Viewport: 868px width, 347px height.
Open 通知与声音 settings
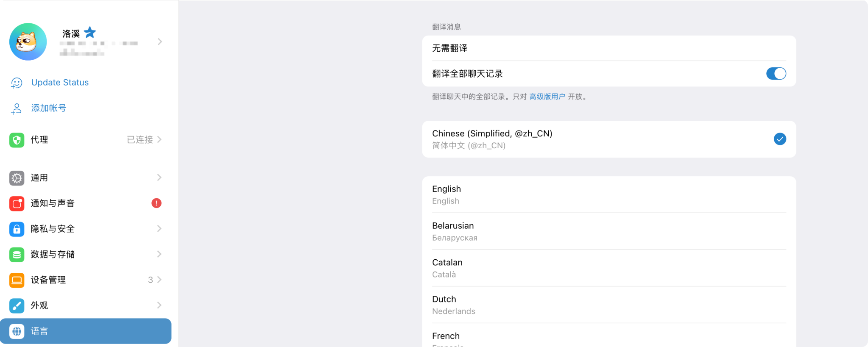[x=86, y=203]
